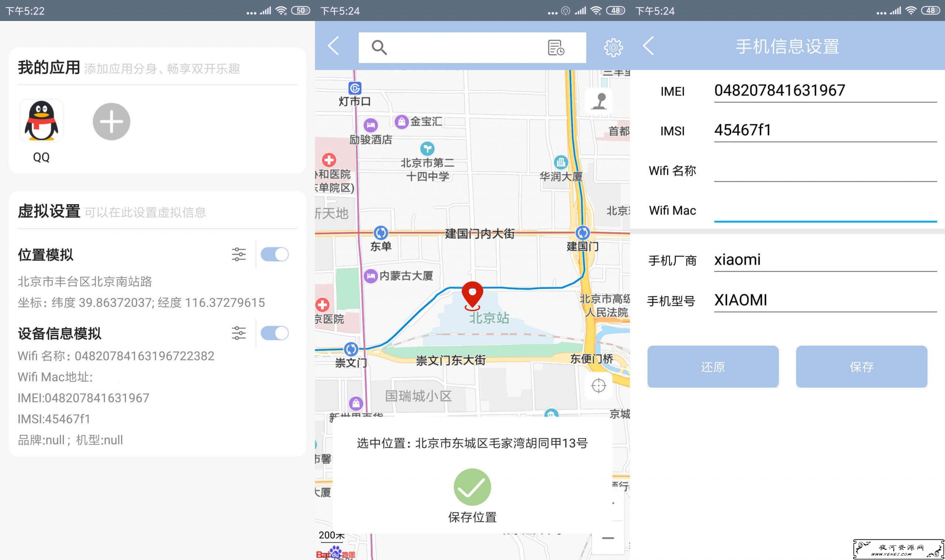The image size is (945, 560).
Task: Click the IMEI input field
Action: [825, 91]
